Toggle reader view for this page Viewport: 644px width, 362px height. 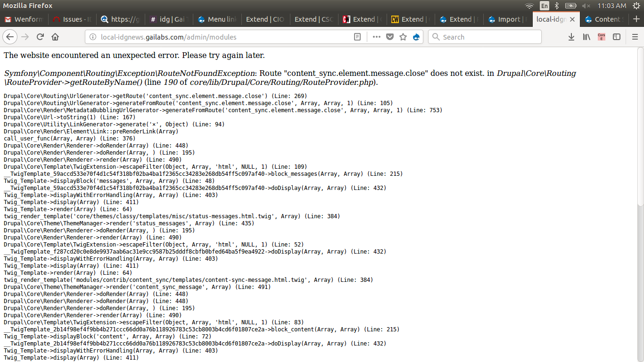pyautogui.click(x=357, y=37)
